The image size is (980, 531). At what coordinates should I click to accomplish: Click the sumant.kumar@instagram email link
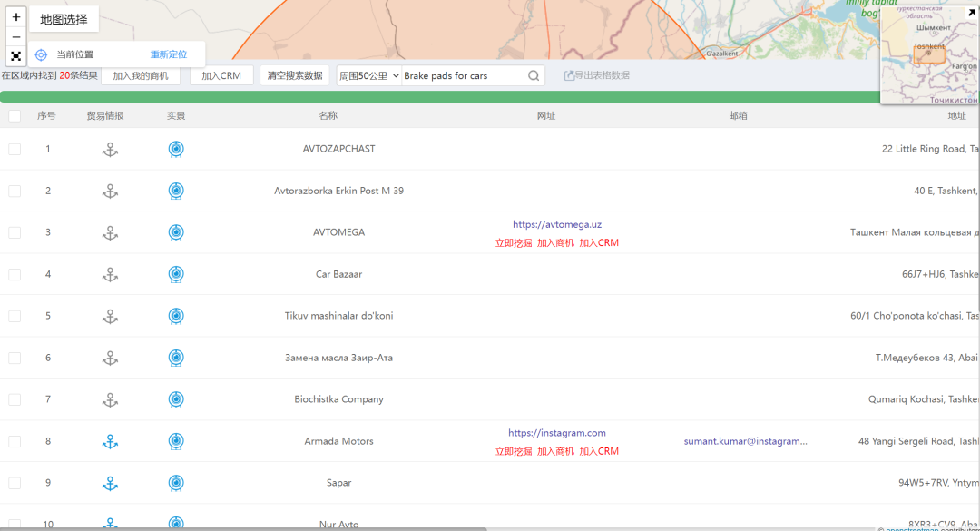coord(746,441)
